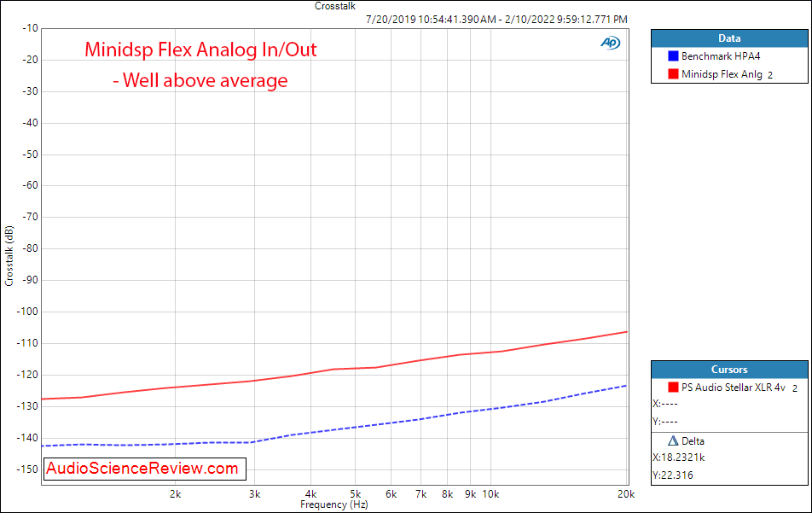Click the empty cursor X:---- value
Viewport: 812px width, 513px height.
(665, 404)
